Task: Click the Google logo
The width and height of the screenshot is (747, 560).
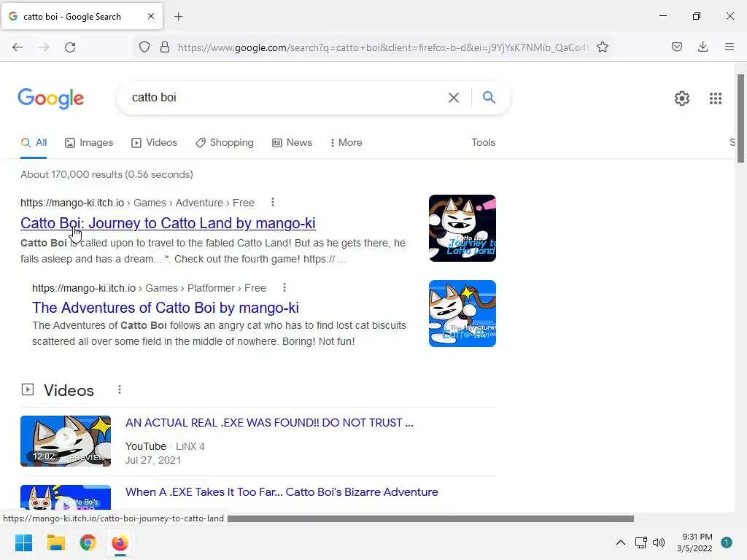Action: 50,98
